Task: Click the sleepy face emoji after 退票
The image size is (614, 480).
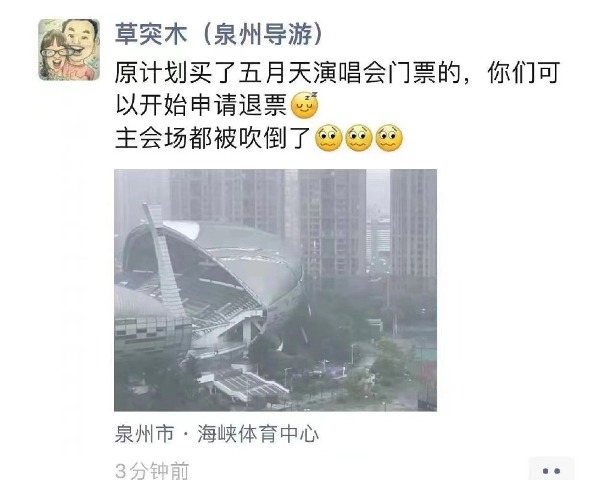Action: tap(305, 105)
